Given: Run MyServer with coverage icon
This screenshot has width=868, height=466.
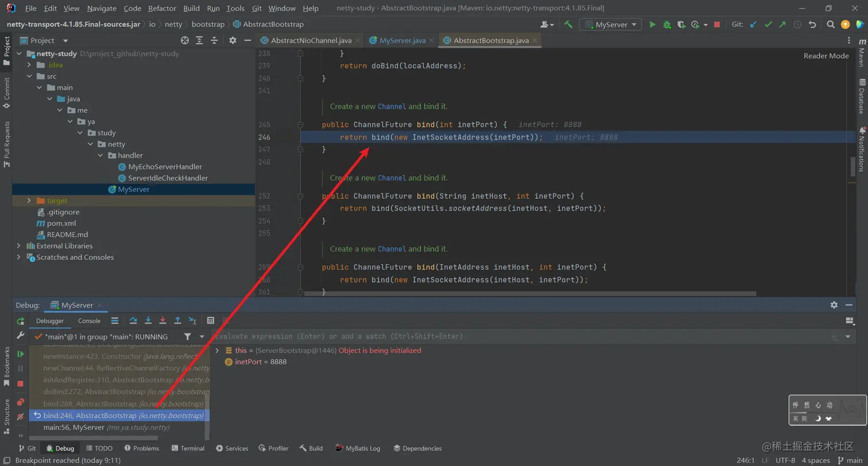Looking at the screenshot, I should click(681, 25).
